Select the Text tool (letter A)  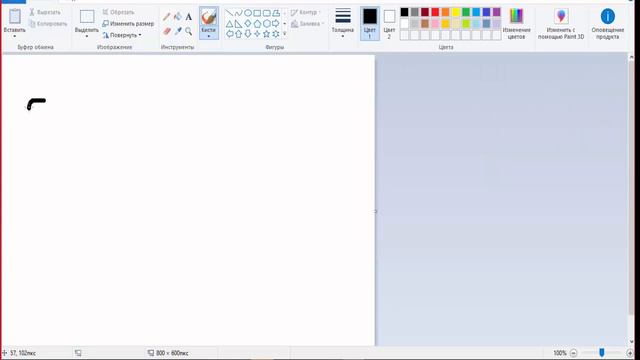189,17
